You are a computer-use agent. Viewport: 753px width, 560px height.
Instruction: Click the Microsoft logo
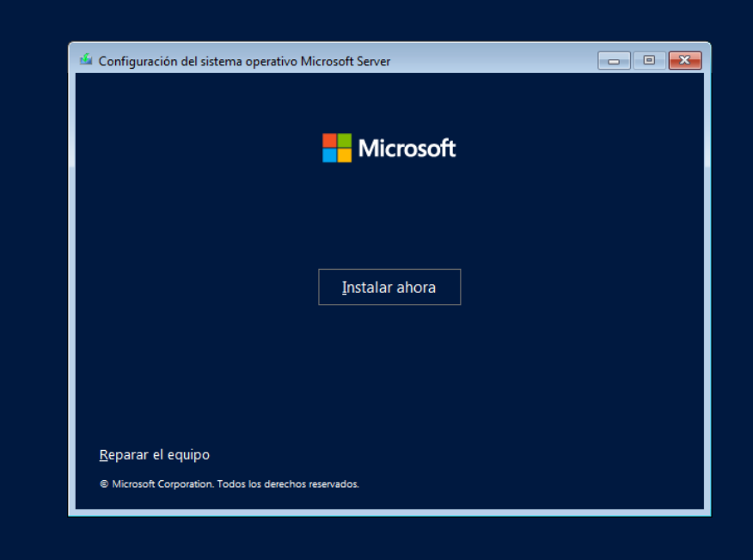pyautogui.click(x=389, y=148)
